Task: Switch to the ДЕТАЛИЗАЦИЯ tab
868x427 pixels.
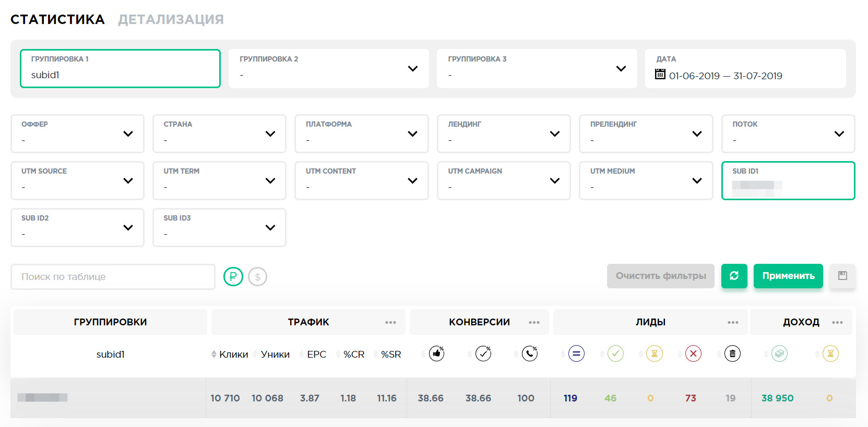Action: 171,19
